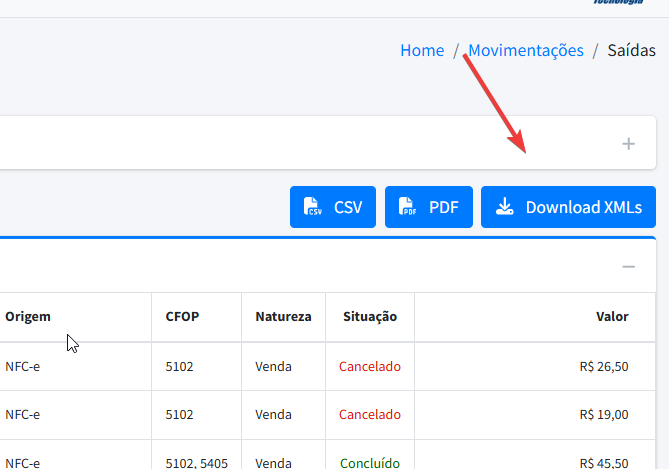The width and height of the screenshot is (669, 469).
Task: Click the Situação column header
Action: pyautogui.click(x=369, y=317)
